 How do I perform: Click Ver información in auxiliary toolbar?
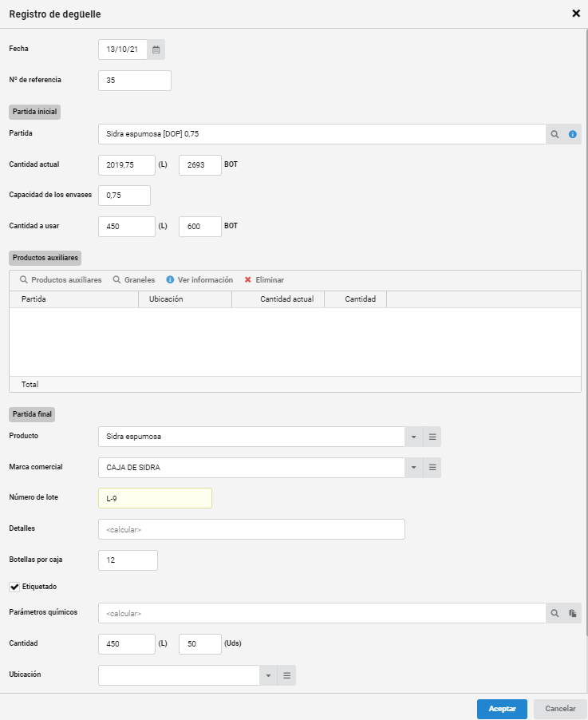(x=199, y=279)
